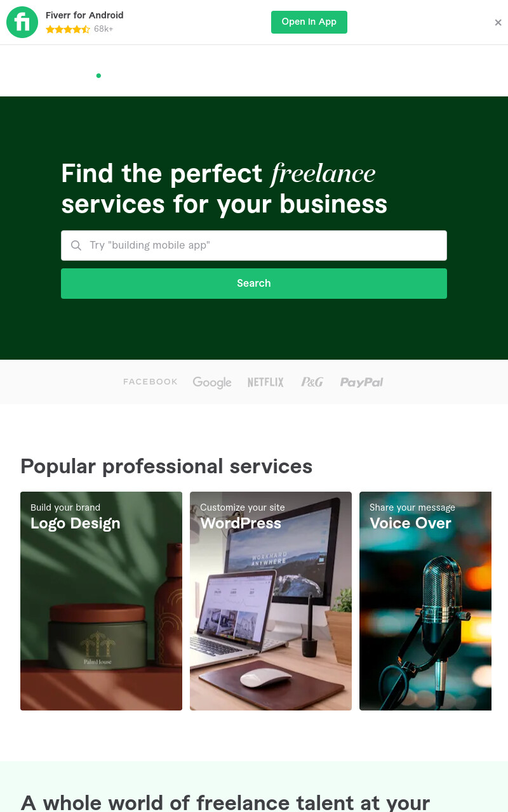Viewport: 508px width, 812px height.
Task: Click the magnifying glass search icon
Action: [76, 246]
